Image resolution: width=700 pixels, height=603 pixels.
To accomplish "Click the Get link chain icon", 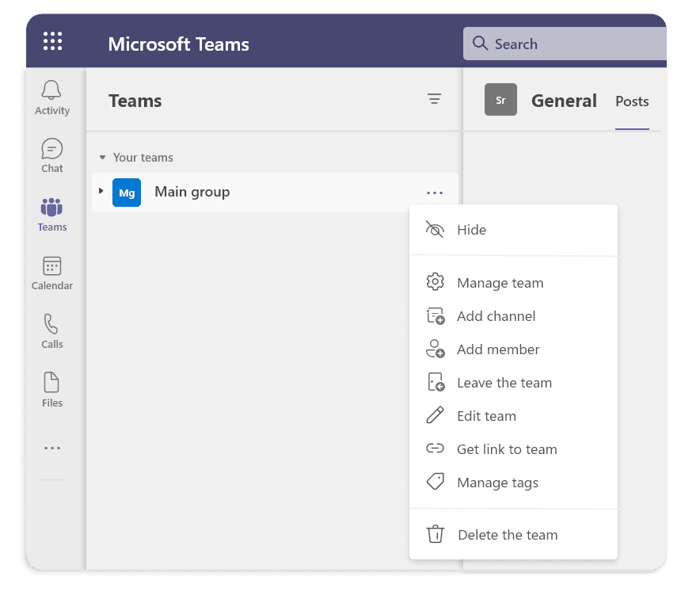I will point(435,448).
